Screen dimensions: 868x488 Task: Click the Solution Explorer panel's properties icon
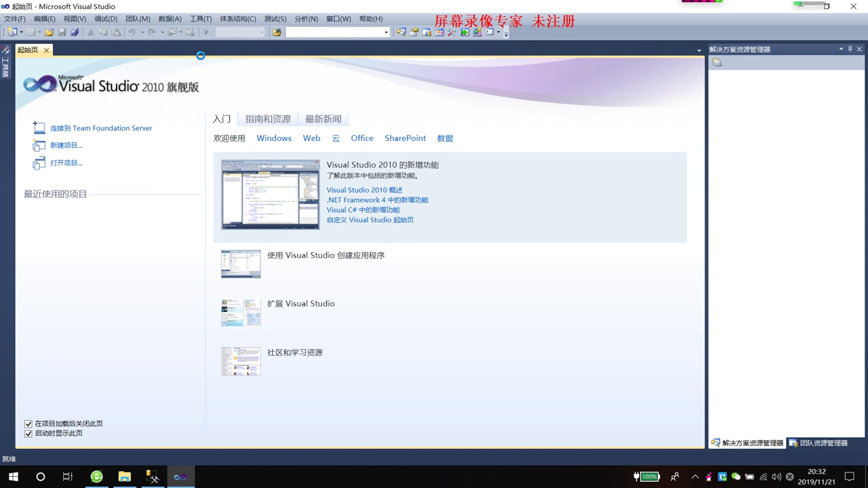click(717, 62)
